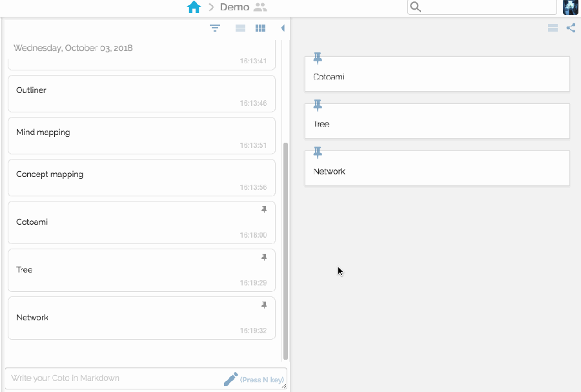Open the user avatar profile picture
This screenshot has width=581, height=392.
coord(570,7)
